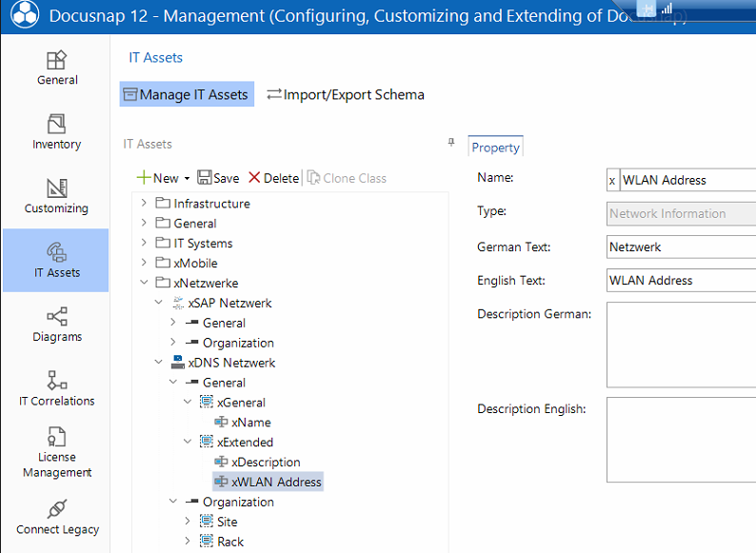This screenshot has width=756, height=553.
Task: Click the Save toolbar button
Action: (x=218, y=178)
